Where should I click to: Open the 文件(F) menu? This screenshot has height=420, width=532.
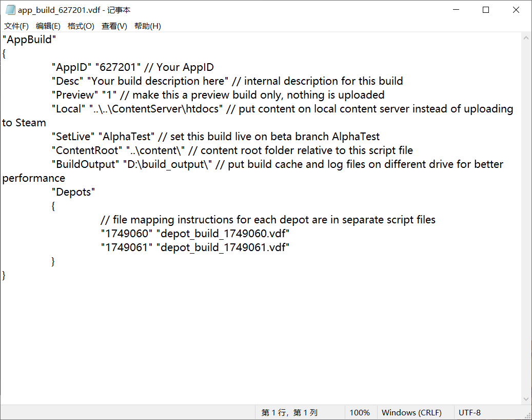click(16, 26)
